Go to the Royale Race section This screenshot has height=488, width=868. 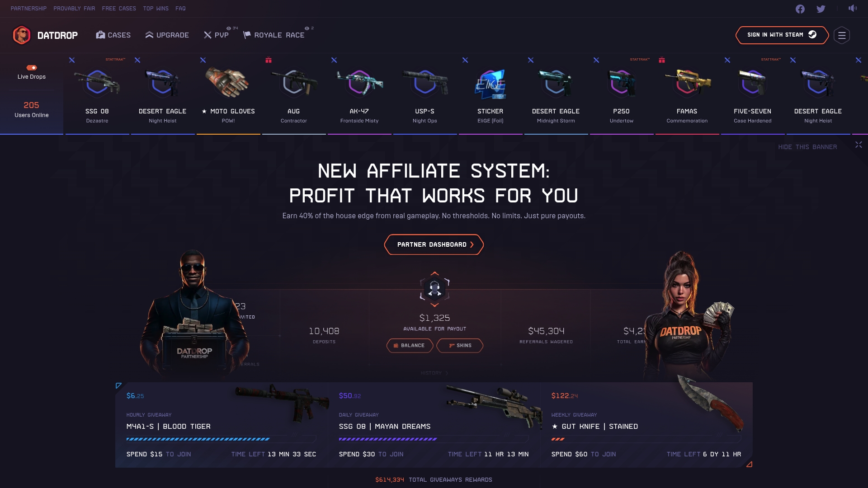click(274, 35)
